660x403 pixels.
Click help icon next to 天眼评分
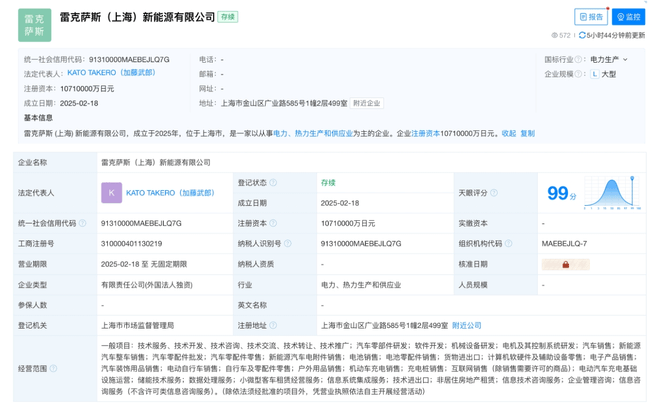tap(494, 193)
